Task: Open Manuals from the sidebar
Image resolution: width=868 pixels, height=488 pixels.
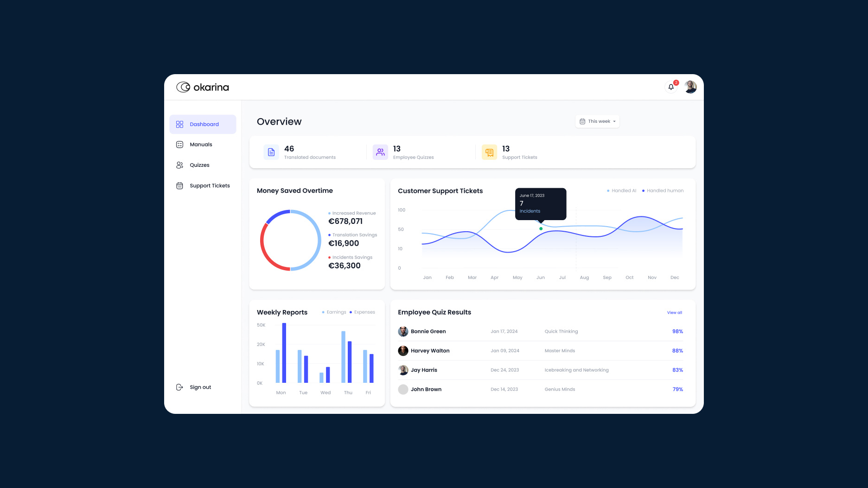Action: pyautogui.click(x=201, y=145)
